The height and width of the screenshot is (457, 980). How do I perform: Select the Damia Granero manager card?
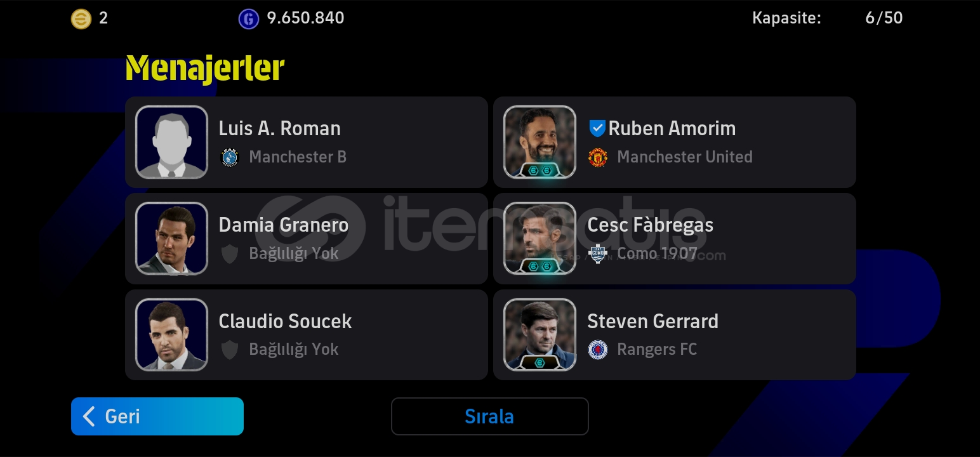pos(306,239)
